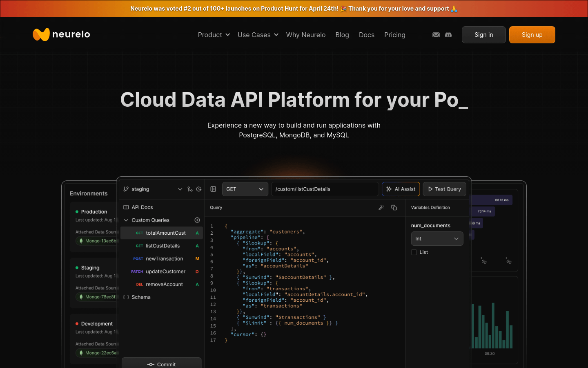Click the MongoDB leaf icon for Mongo-78ec8f

coord(81,297)
